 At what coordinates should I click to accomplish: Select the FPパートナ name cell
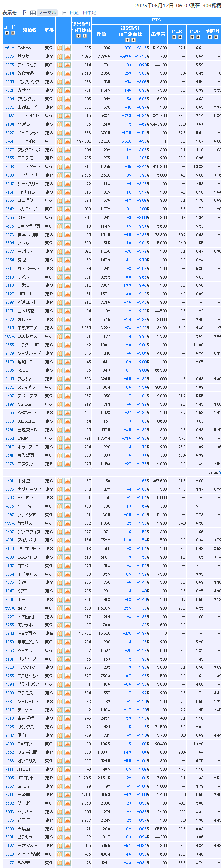click(30, 175)
